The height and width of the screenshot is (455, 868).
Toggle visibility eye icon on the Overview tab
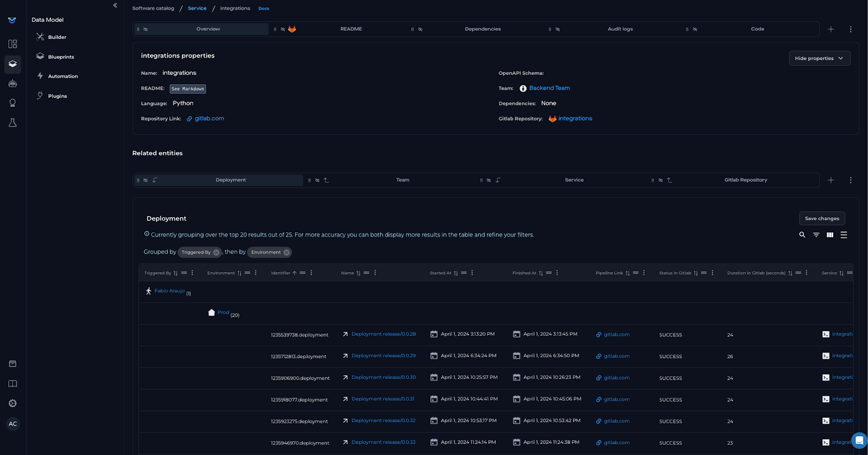click(145, 29)
